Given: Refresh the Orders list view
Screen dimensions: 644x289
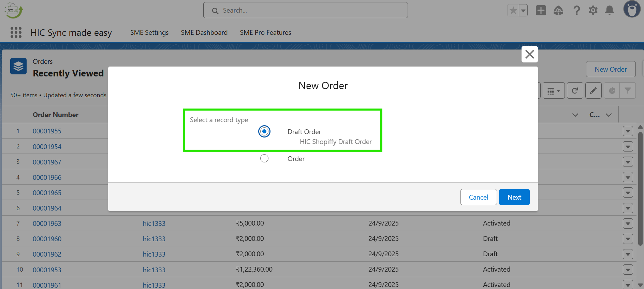Looking at the screenshot, I should click(x=575, y=90).
